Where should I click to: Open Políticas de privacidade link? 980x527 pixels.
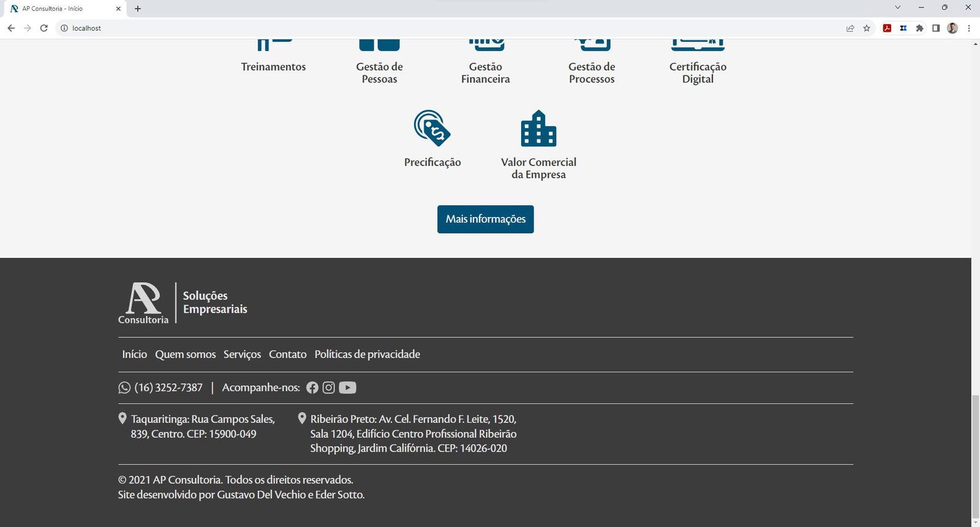pyautogui.click(x=367, y=354)
